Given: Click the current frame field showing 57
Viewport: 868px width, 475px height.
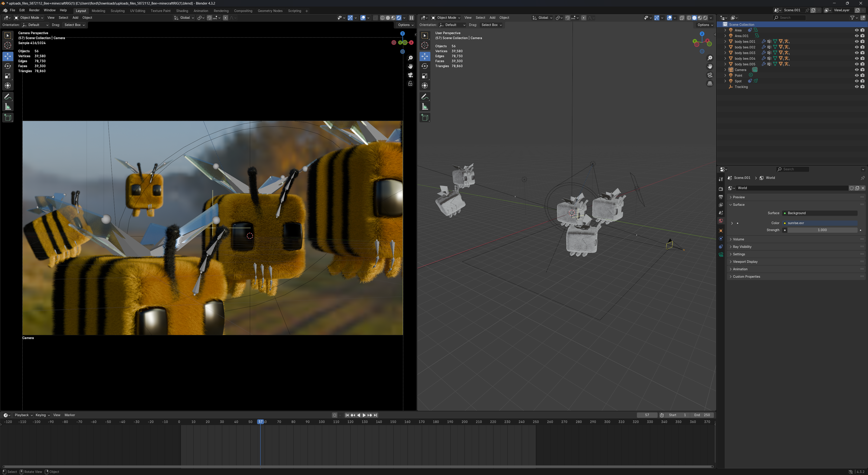Looking at the screenshot, I should [x=647, y=415].
